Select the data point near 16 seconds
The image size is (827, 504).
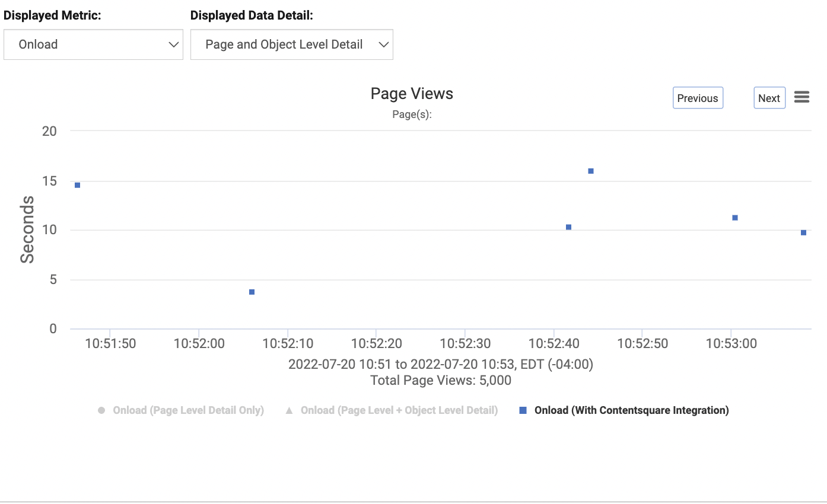[591, 171]
